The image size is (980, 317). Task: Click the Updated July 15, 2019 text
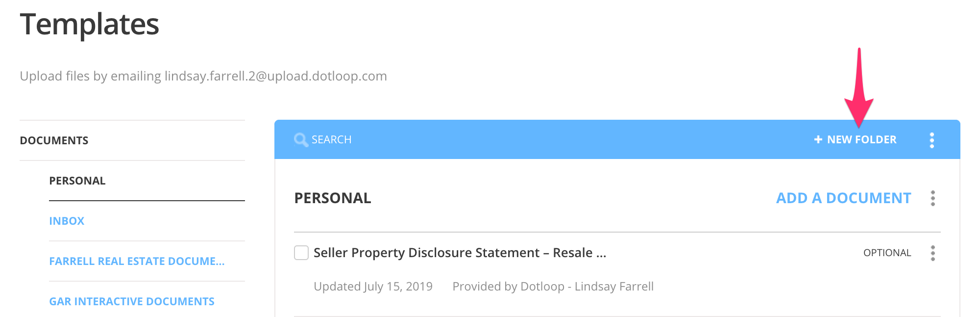click(373, 286)
